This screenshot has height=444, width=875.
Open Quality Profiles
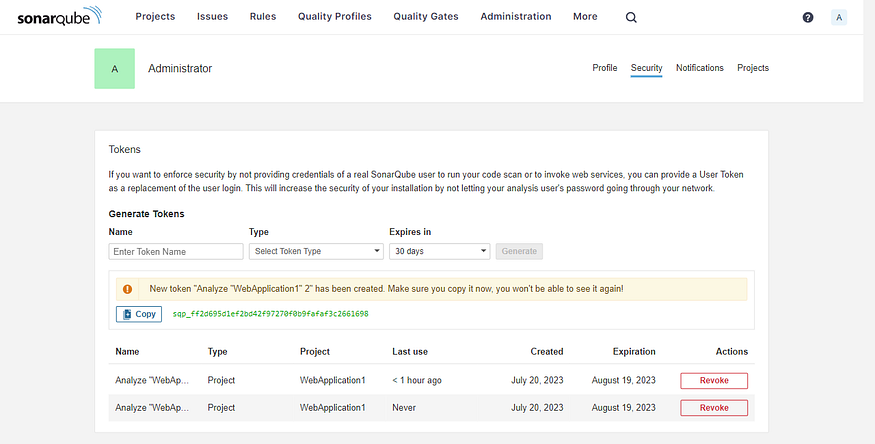coord(334,17)
